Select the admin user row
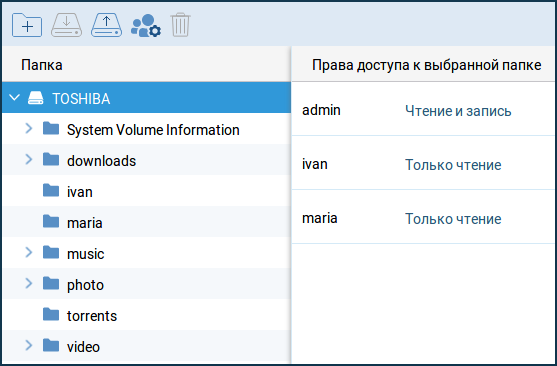The image size is (557, 366). click(423, 109)
